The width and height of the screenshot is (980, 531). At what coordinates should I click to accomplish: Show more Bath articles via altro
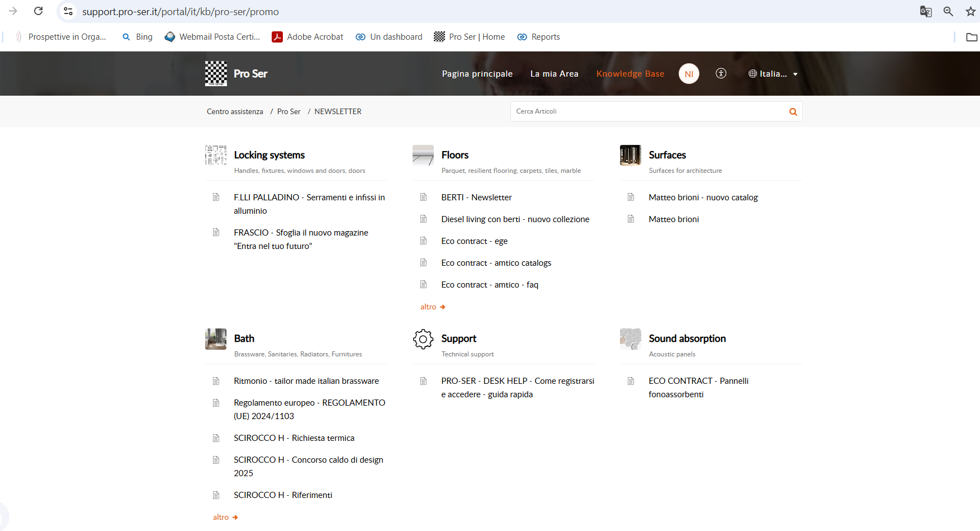(x=225, y=517)
